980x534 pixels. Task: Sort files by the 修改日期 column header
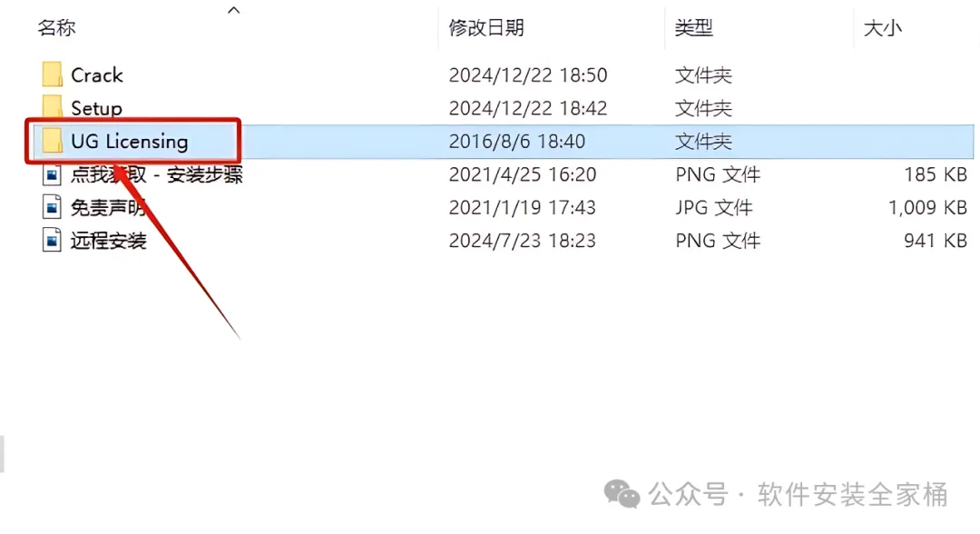tap(485, 27)
